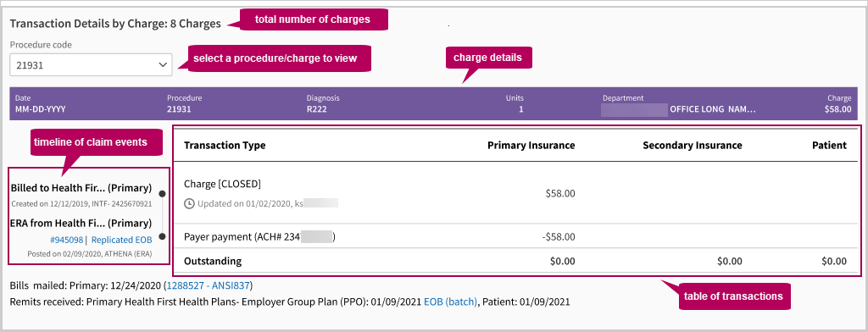This screenshot has height=332, width=868.
Task: Click the Department value in purple charge bar
Action: point(679,109)
